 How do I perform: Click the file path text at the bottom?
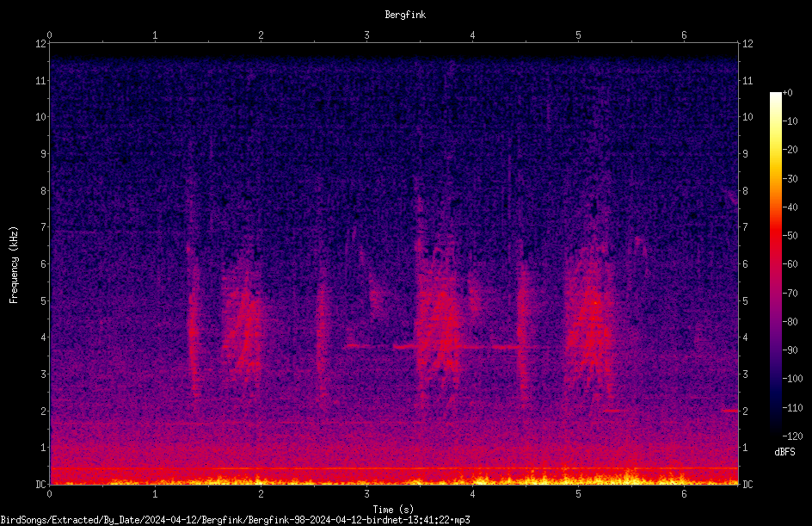(x=235, y=520)
